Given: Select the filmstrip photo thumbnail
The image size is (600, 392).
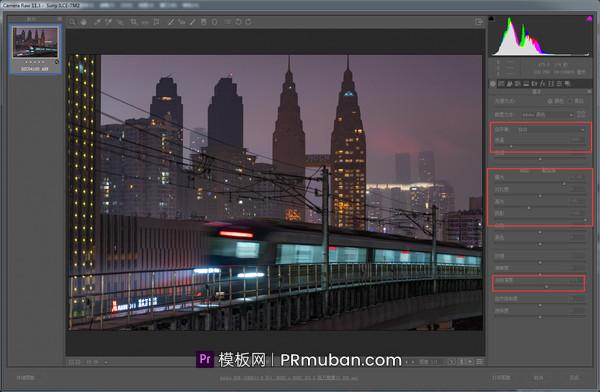Looking at the screenshot, I should click(35, 42).
